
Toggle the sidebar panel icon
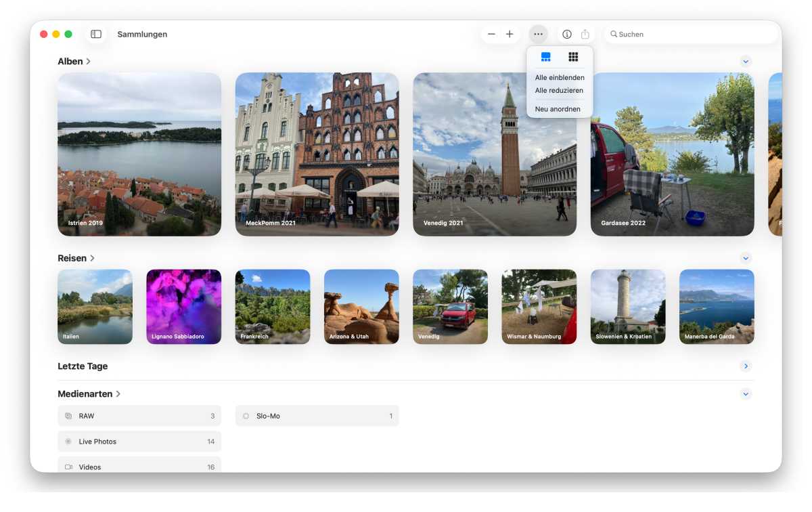click(x=96, y=34)
